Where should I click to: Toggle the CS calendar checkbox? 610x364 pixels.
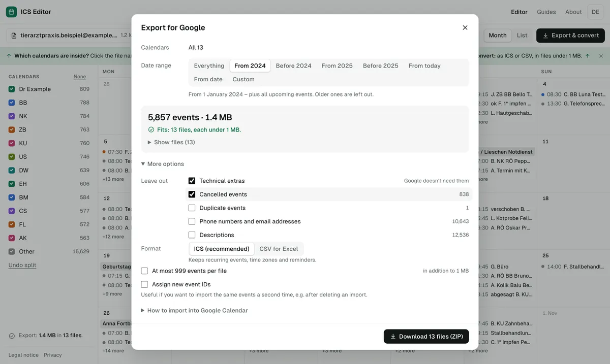point(12,211)
